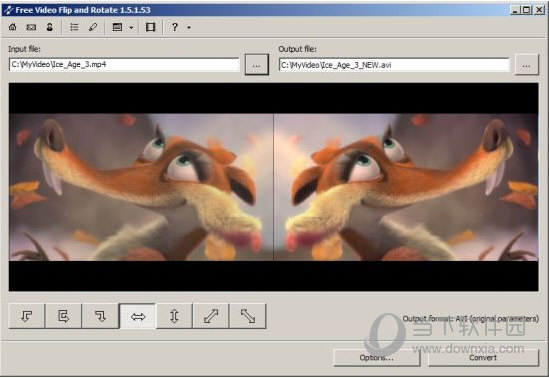The width and height of the screenshot is (549, 378).
Task: Click the Output file path field
Action: [x=394, y=65]
